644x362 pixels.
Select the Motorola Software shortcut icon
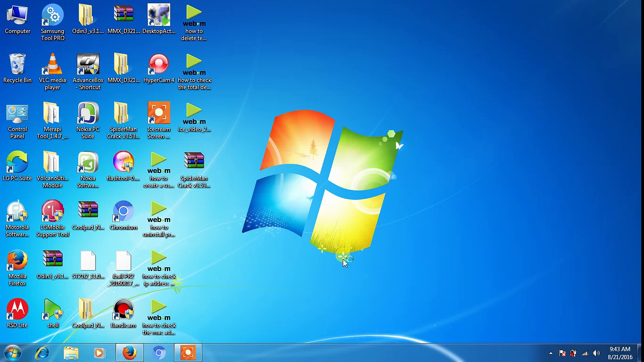(x=17, y=219)
